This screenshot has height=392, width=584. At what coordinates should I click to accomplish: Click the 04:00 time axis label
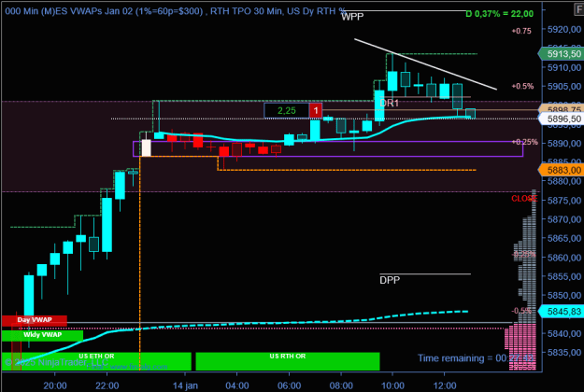[237, 385]
